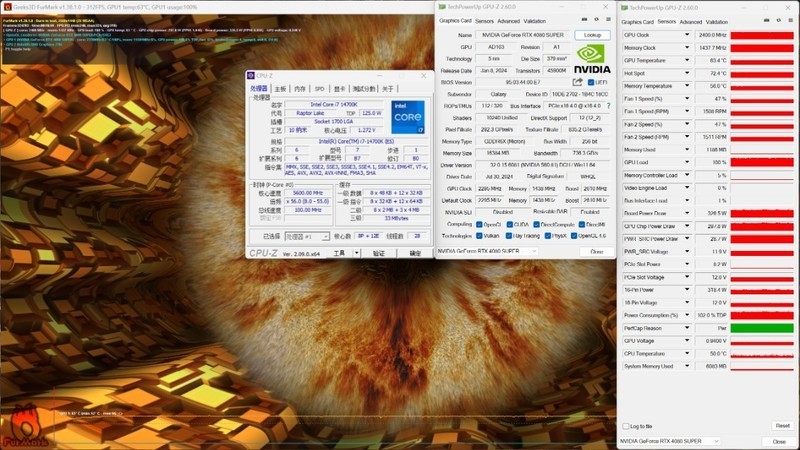
Task: Toggle the DirectML checkbox
Action: (582, 224)
